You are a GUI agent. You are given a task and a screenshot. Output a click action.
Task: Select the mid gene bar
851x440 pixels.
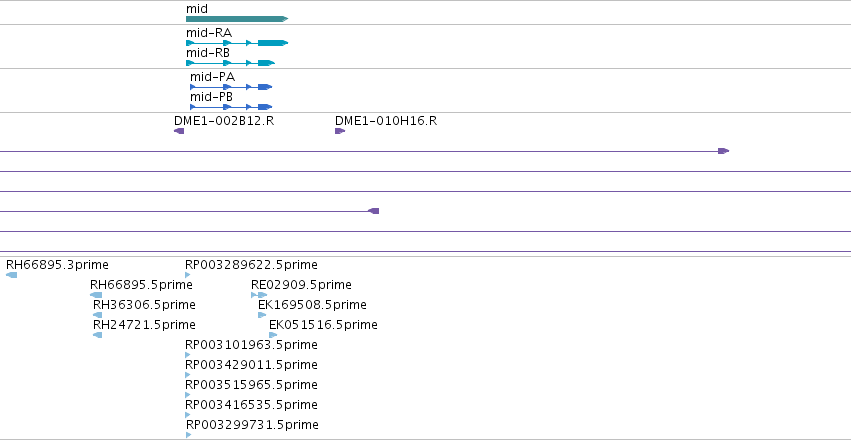coord(237,19)
